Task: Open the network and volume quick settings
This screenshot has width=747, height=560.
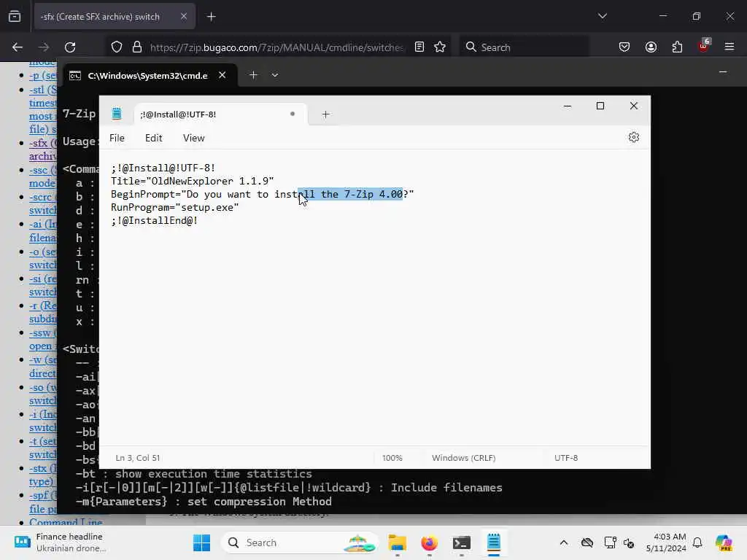Action: pyautogui.click(x=619, y=542)
